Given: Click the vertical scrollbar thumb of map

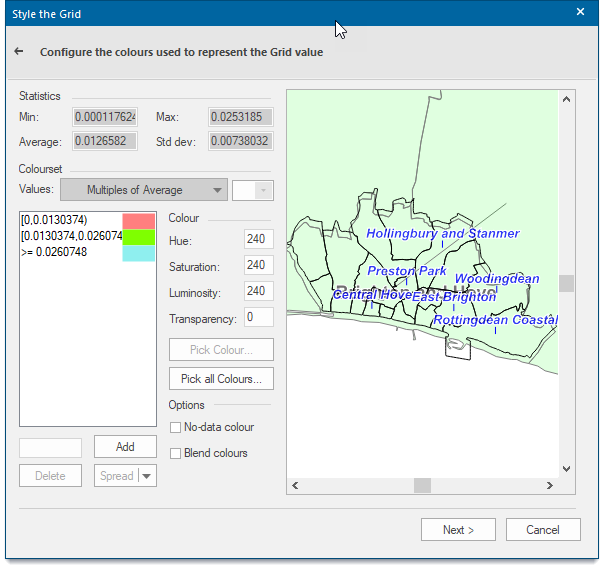Looking at the screenshot, I should tap(566, 284).
